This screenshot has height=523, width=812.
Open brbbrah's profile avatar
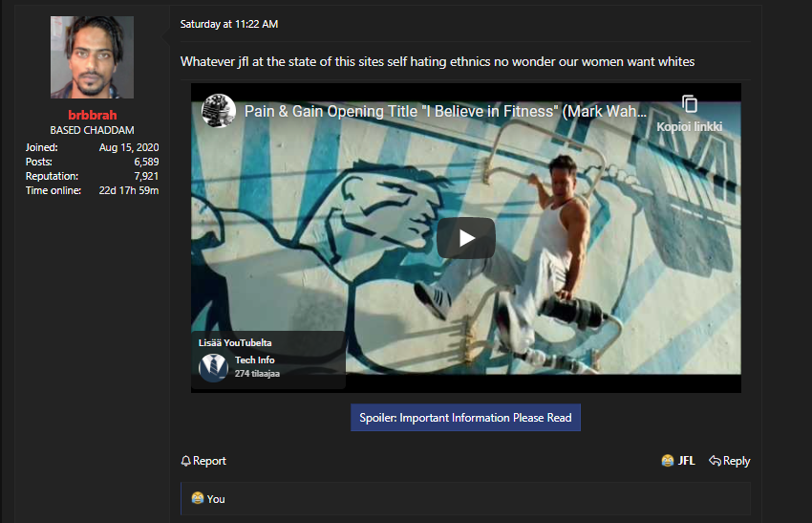92,57
